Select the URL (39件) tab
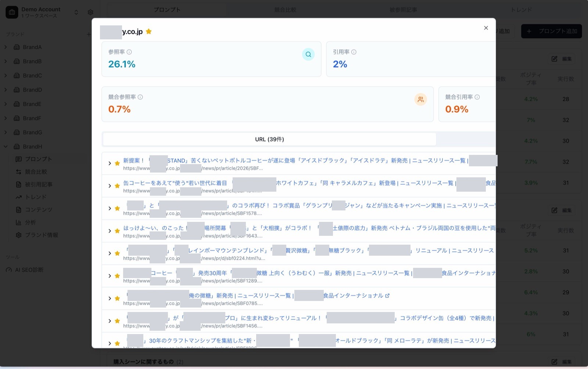Screen dimensions: 588x369 click(269, 139)
